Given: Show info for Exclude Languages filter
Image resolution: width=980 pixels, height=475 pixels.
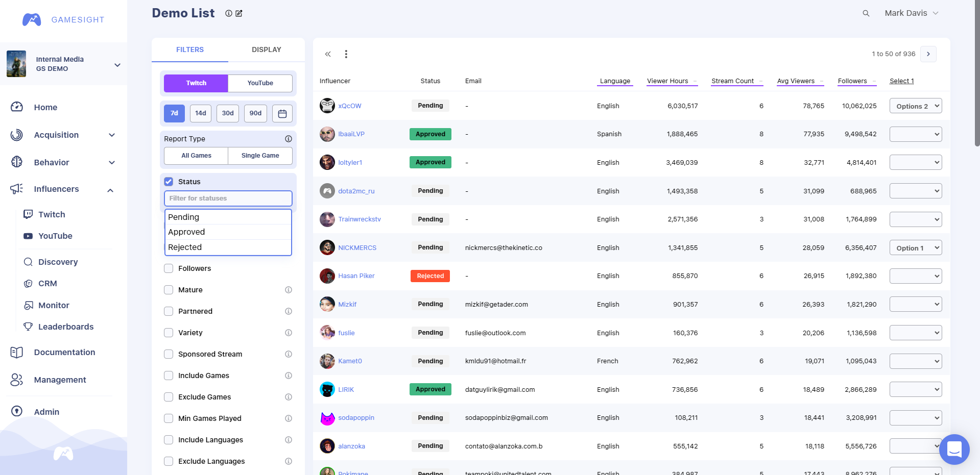Looking at the screenshot, I should tap(289, 461).
